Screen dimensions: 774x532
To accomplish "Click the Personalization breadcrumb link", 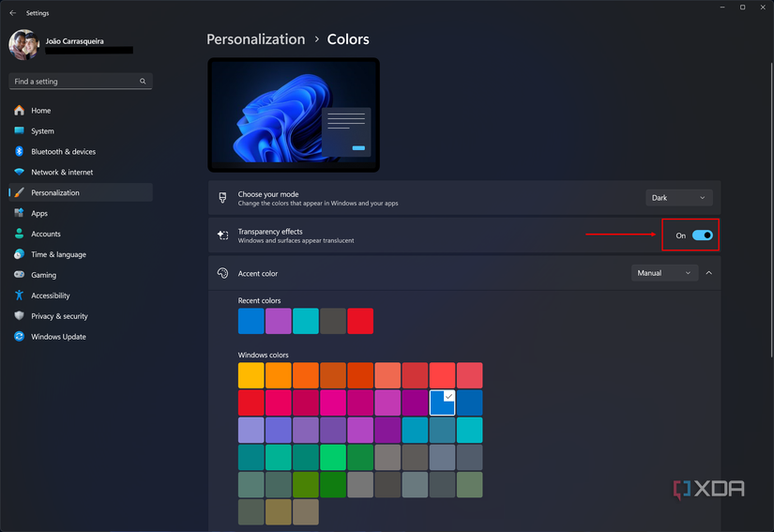I will (x=256, y=39).
